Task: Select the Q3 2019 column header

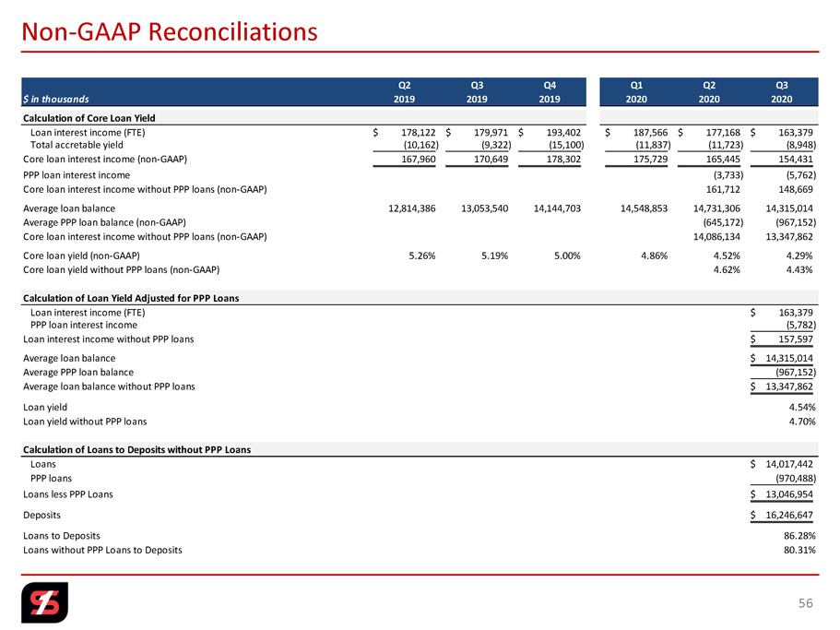Action: pos(477,92)
